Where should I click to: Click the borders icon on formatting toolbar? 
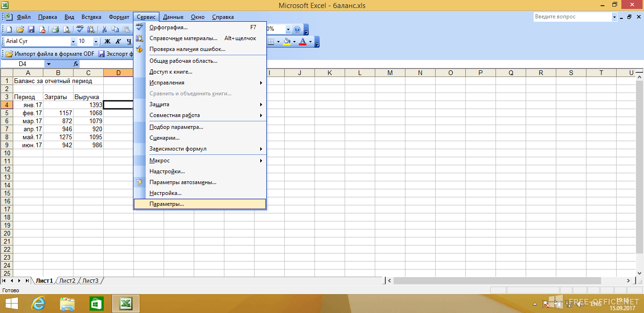271,42
